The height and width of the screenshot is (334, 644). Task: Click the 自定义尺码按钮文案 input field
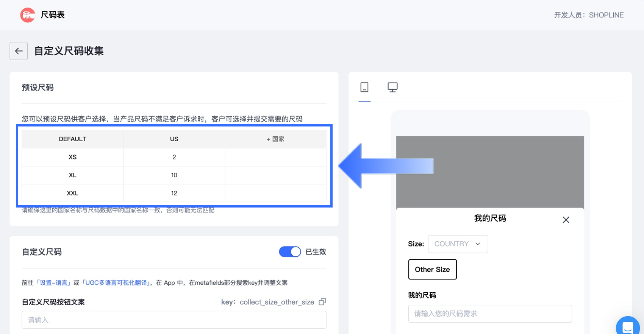coord(174,320)
